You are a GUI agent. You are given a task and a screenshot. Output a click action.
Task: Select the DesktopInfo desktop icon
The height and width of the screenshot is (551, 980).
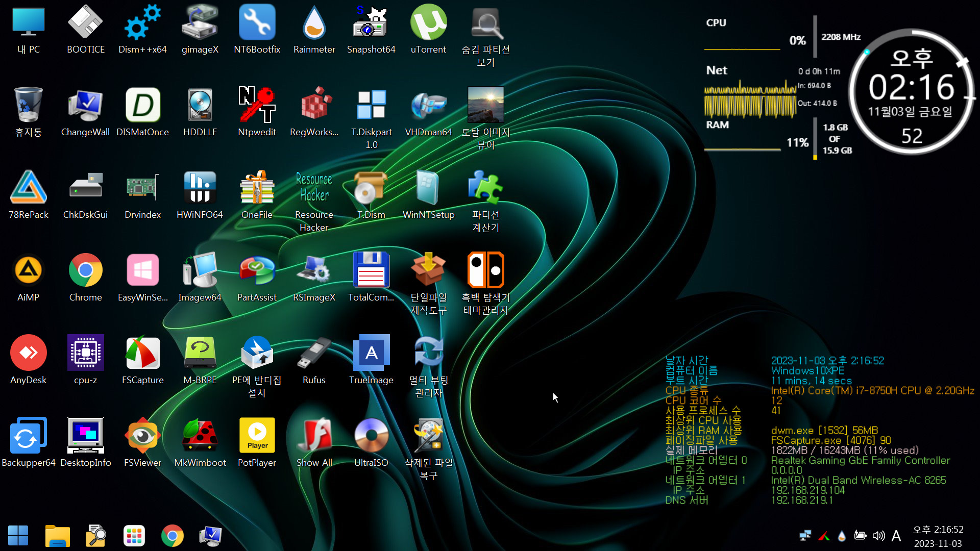pyautogui.click(x=86, y=443)
